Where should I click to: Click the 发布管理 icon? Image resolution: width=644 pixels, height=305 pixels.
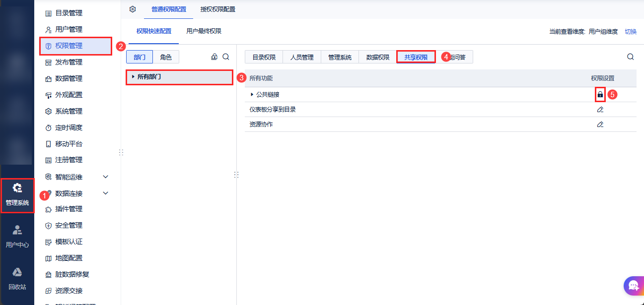(x=48, y=62)
